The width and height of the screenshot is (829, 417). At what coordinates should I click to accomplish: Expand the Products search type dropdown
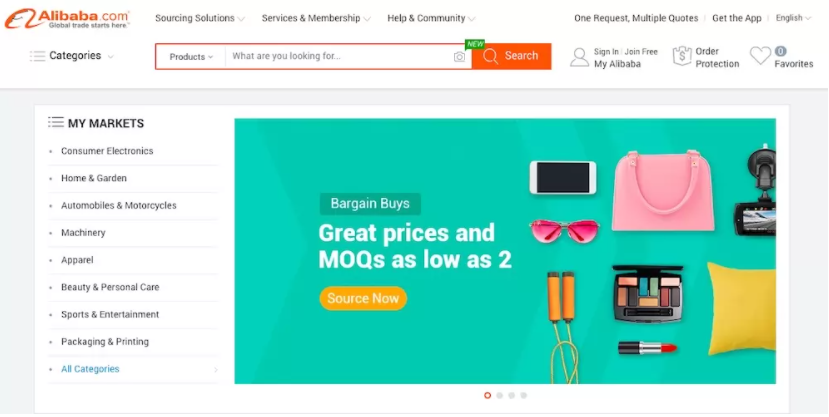(x=191, y=57)
